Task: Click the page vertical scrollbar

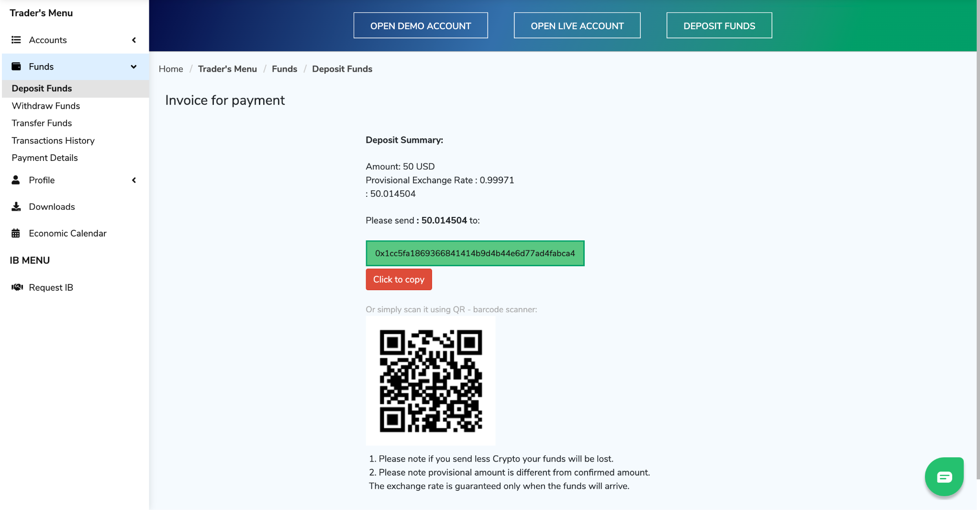Action: tap(978, 239)
